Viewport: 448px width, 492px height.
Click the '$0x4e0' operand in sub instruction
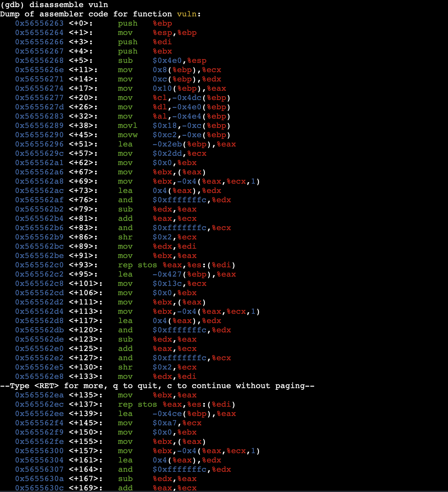(x=167, y=60)
